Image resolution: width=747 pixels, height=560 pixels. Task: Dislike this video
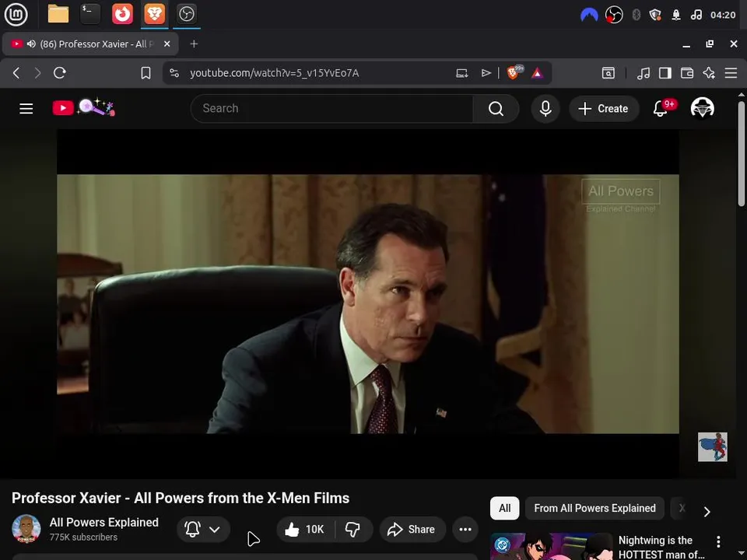[x=353, y=529]
